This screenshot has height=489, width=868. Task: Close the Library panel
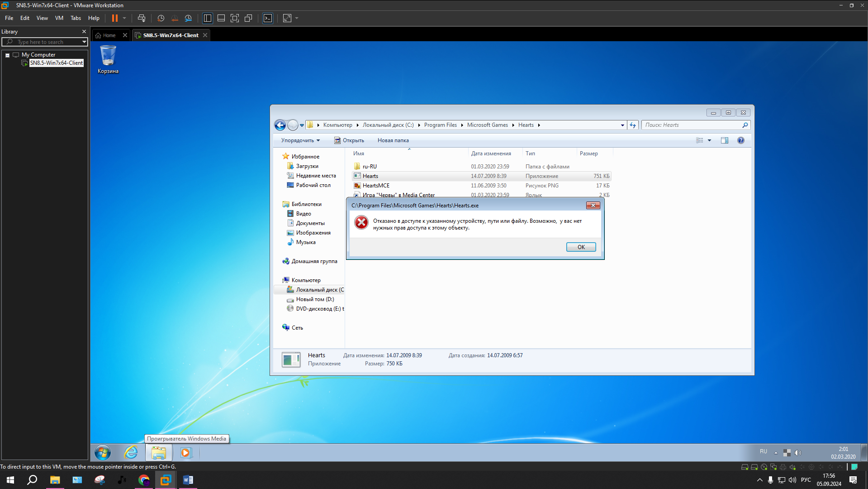(x=84, y=32)
